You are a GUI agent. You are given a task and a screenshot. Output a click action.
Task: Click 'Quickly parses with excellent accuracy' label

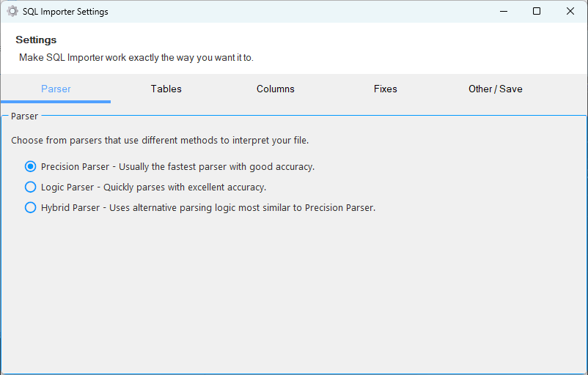[185, 187]
